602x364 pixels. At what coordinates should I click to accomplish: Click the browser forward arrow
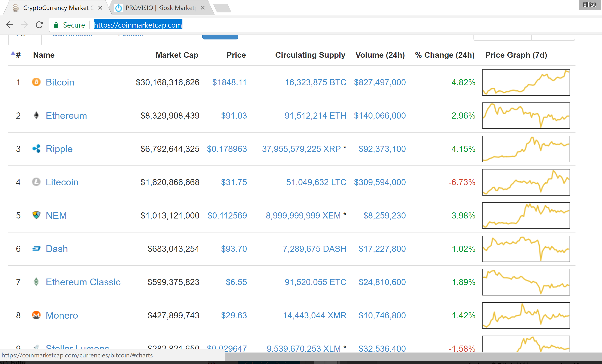[x=24, y=25]
